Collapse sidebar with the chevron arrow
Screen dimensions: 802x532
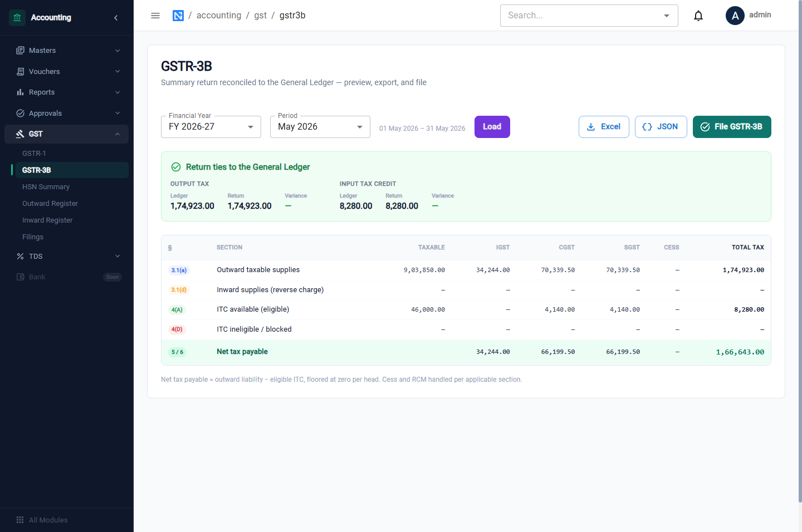coord(116,18)
